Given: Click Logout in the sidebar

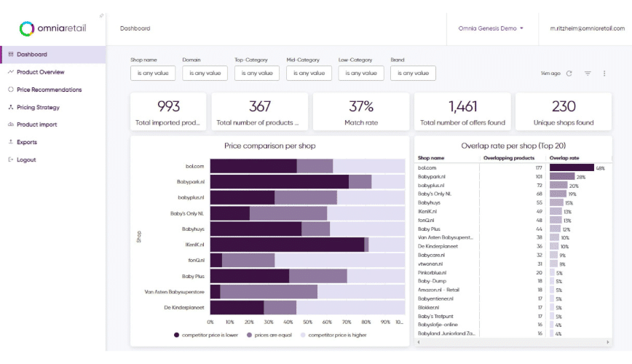Looking at the screenshot, I should click(x=26, y=159).
